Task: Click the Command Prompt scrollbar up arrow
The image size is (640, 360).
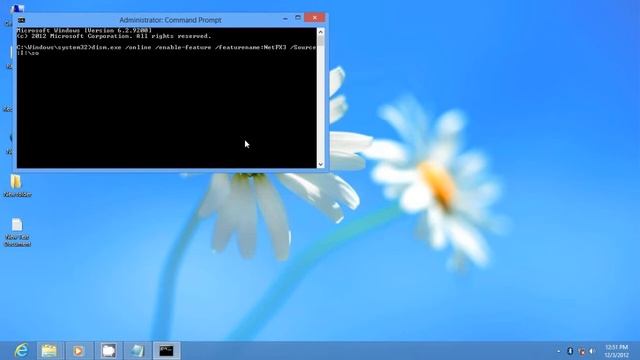Action: click(321, 32)
